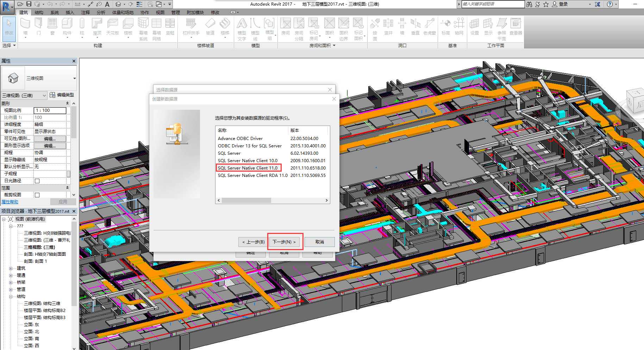This screenshot has height=350, width=644.
Task: Switch to the 注释 ribbon tab
Action: [x=86, y=12]
